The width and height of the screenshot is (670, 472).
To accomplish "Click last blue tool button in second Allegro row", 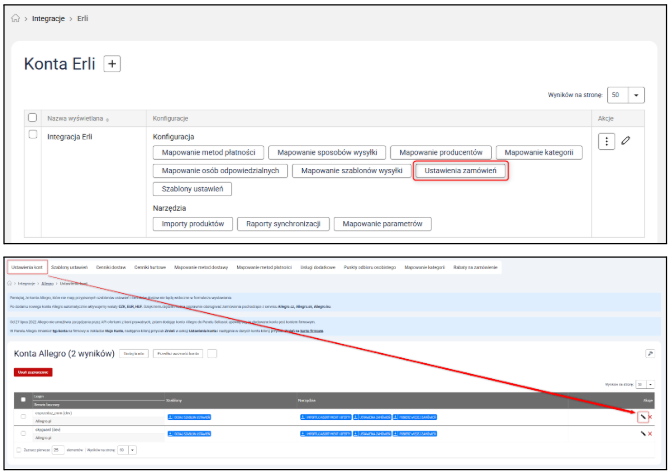I will (415, 434).
